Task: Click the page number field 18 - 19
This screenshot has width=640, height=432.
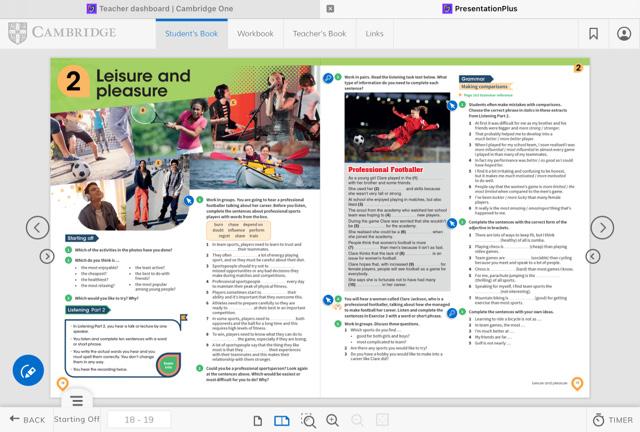Action: pos(139,419)
